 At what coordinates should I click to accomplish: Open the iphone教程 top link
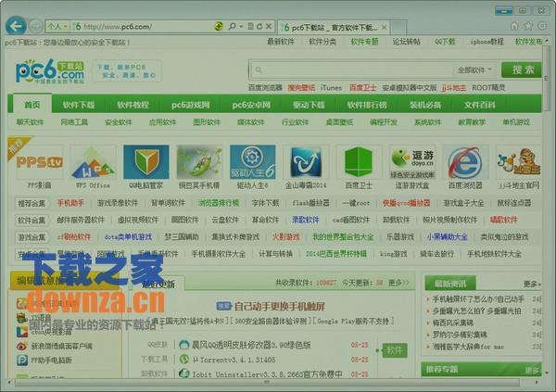click(x=486, y=42)
